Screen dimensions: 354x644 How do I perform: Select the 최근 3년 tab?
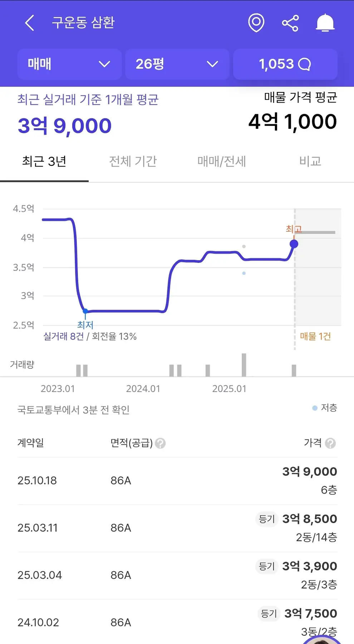44,161
